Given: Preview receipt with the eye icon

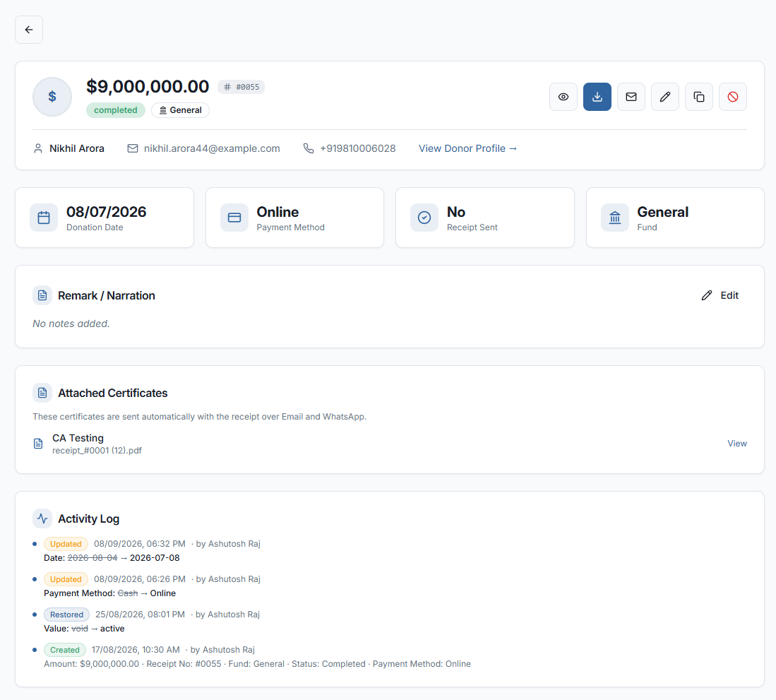Looking at the screenshot, I should [563, 97].
